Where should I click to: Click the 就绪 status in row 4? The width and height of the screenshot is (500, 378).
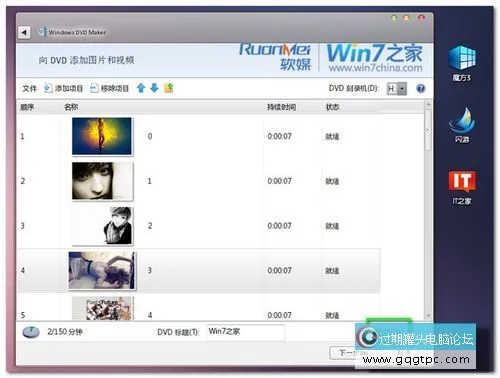pos(332,271)
